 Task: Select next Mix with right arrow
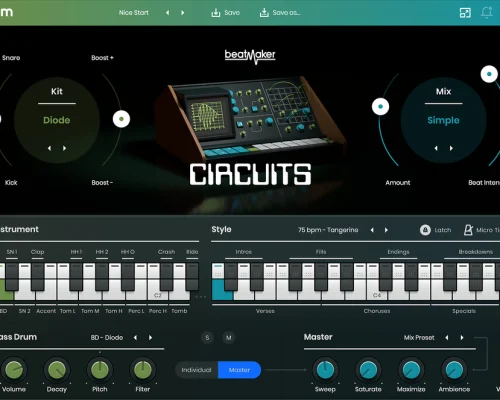point(451,148)
